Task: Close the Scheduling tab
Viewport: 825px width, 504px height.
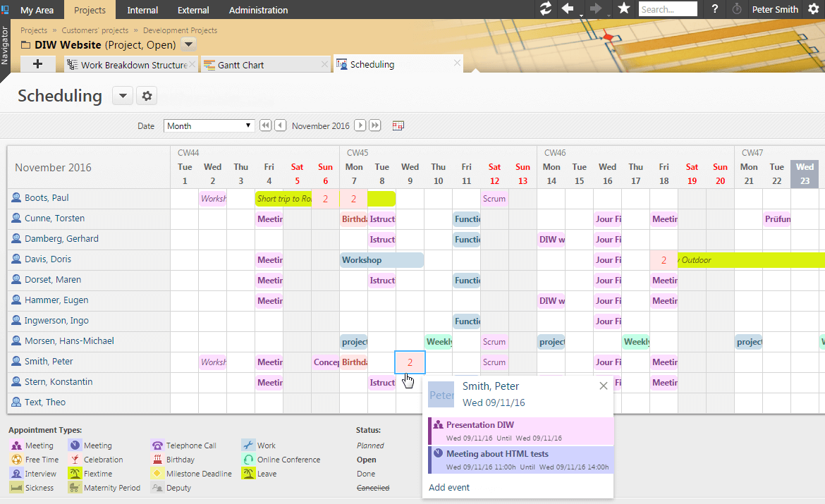Action: click(457, 63)
